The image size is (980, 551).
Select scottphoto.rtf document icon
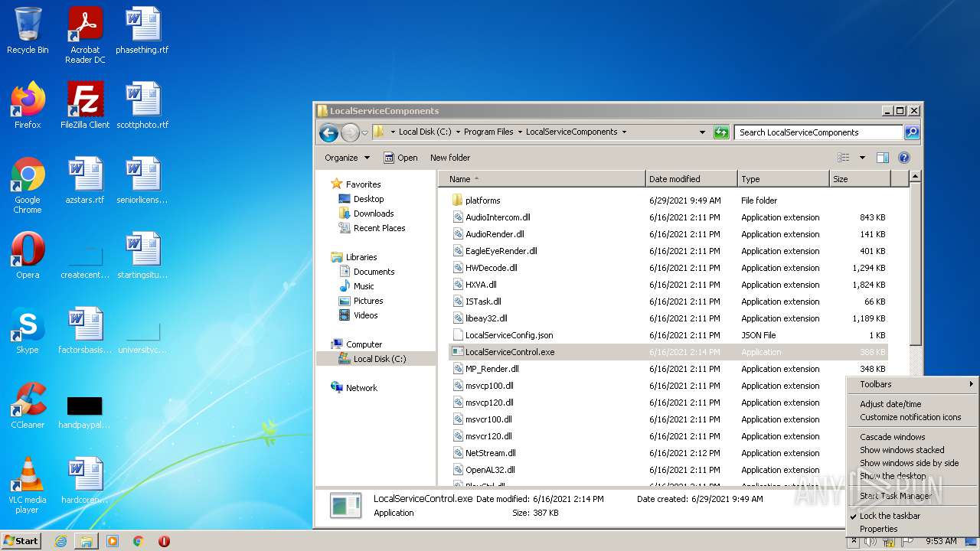(x=142, y=106)
